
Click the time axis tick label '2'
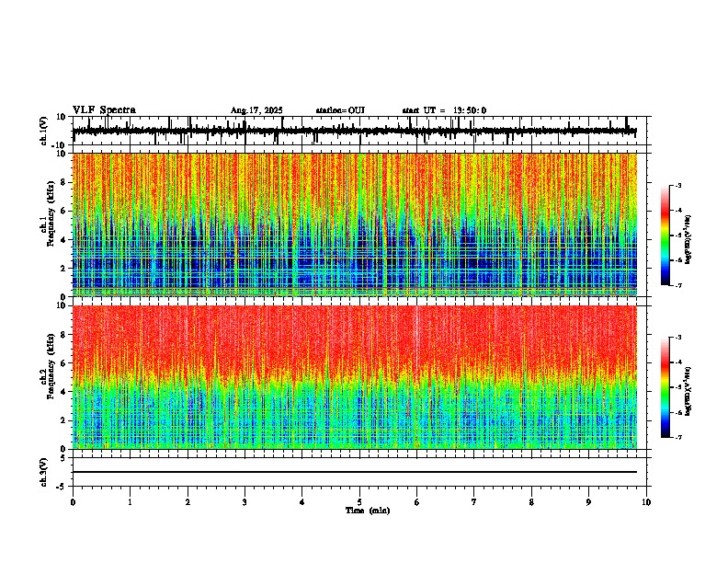point(188,502)
